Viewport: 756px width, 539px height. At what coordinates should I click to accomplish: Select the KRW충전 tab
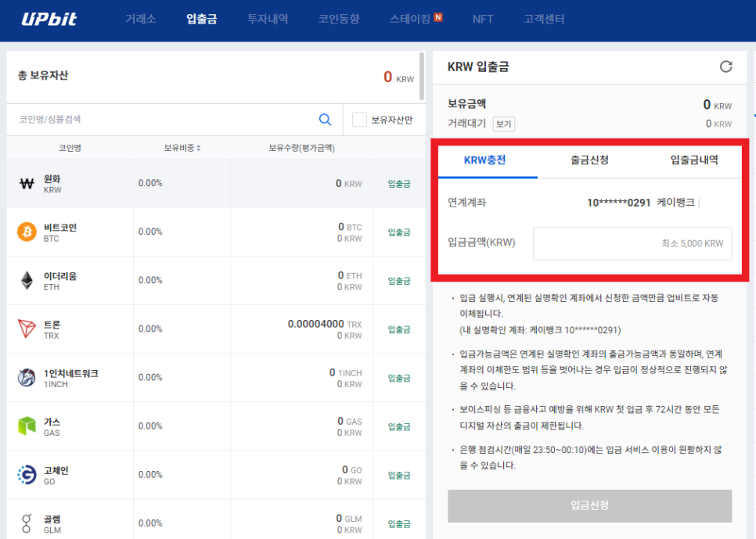[485, 160]
